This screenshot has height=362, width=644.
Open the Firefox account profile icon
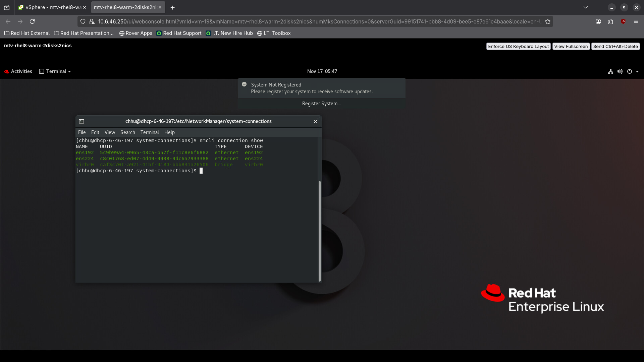point(598,21)
